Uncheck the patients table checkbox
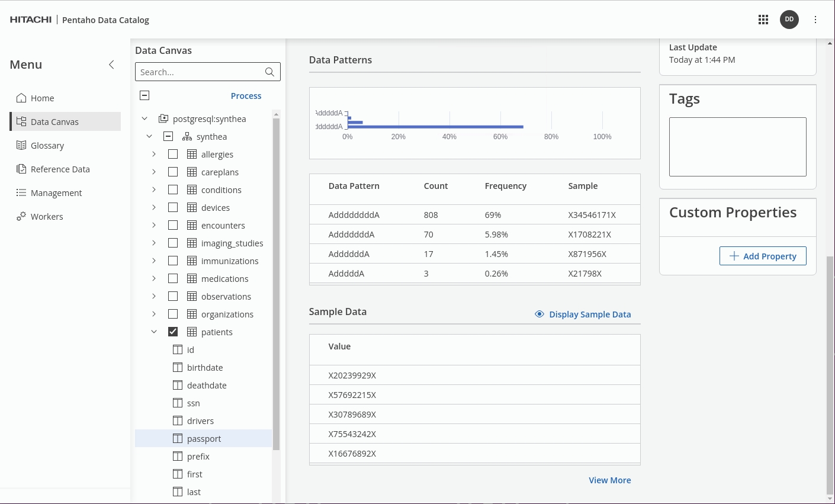Viewport: 835px width, 504px height. click(x=173, y=332)
